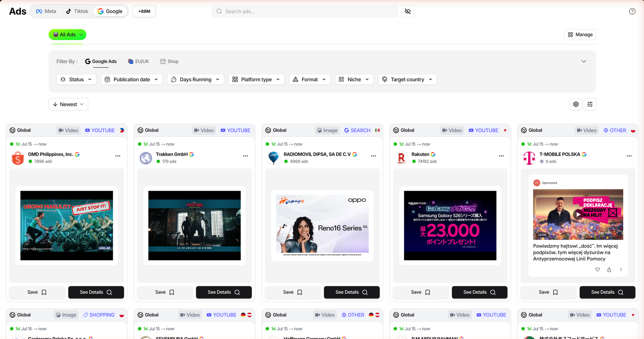See Details of T-MOBILE POLSKA ad
Image resolution: width=644 pixels, height=339 pixels.
(x=607, y=292)
